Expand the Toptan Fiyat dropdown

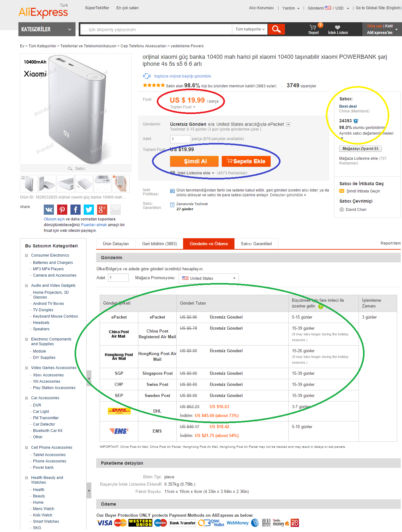pyautogui.click(x=183, y=107)
